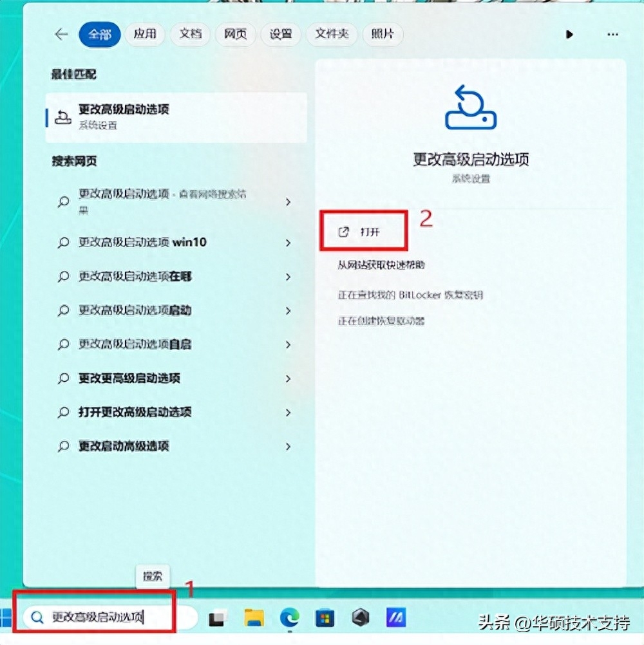Open search options with the ellipsis icon
Screen dimensions: 644x645
tap(612, 35)
